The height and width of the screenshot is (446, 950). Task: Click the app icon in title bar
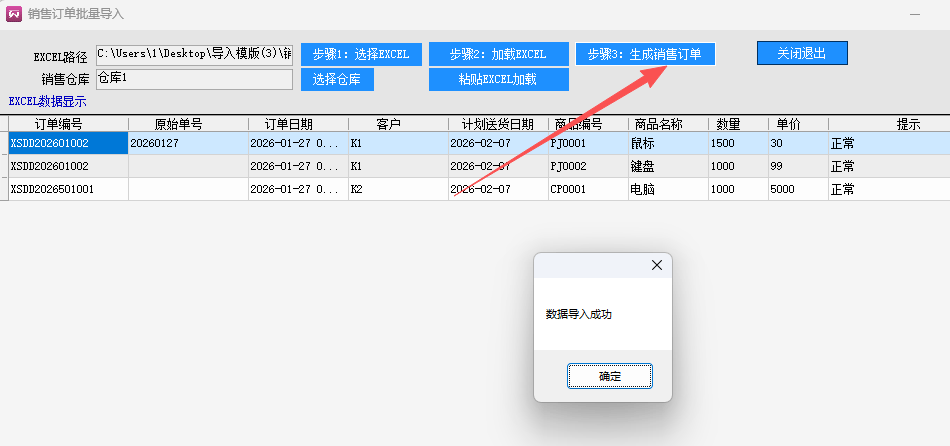point(14,14)
